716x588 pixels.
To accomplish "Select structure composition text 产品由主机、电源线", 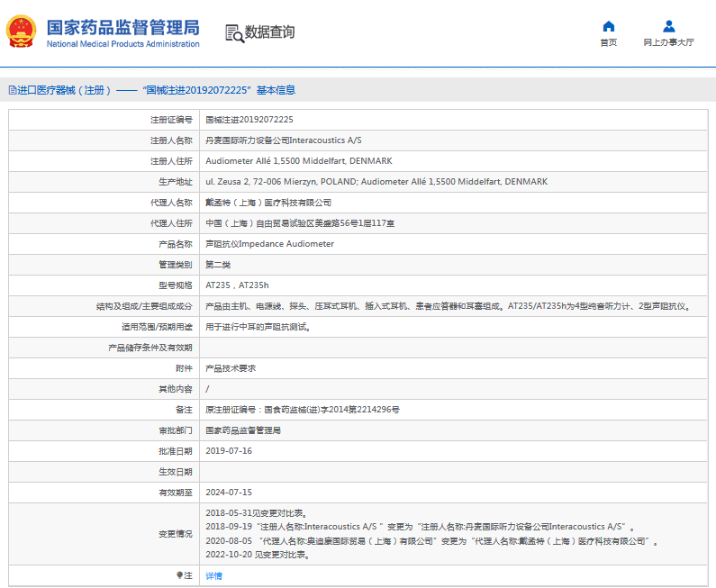I will pyautogui.click(x=449, y=306).
